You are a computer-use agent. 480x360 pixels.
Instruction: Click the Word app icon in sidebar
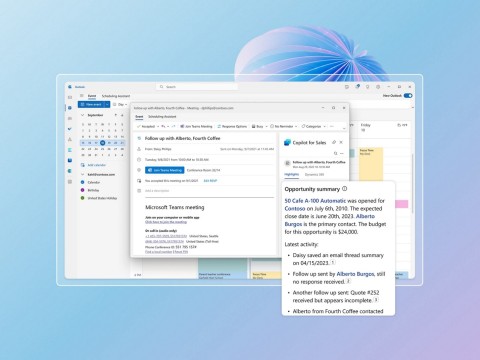(x=70, y=160)
